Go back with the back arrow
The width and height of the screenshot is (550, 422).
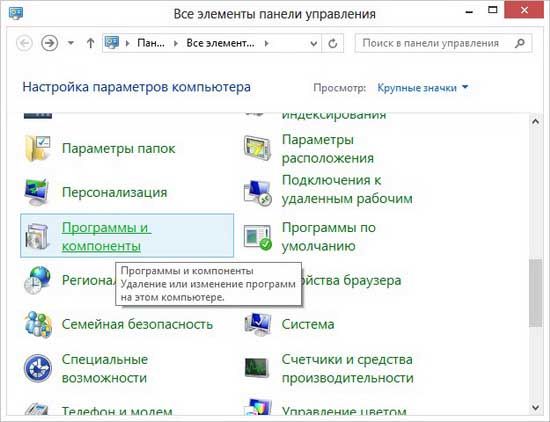pos(25,43)
